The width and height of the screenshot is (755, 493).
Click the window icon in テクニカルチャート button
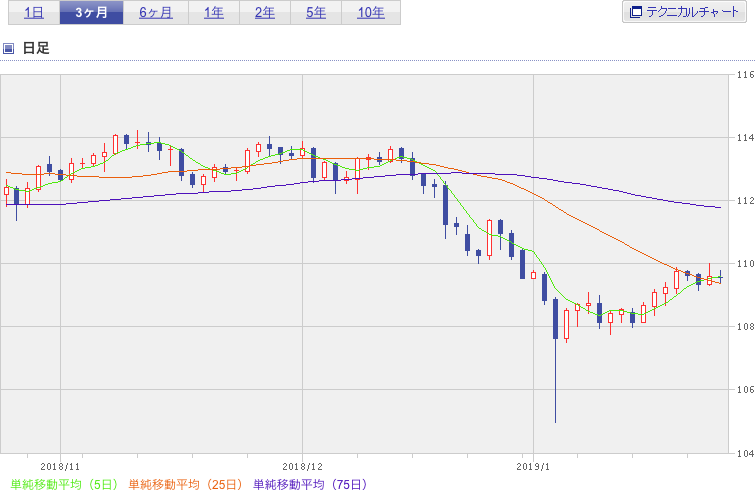[636, 12]
